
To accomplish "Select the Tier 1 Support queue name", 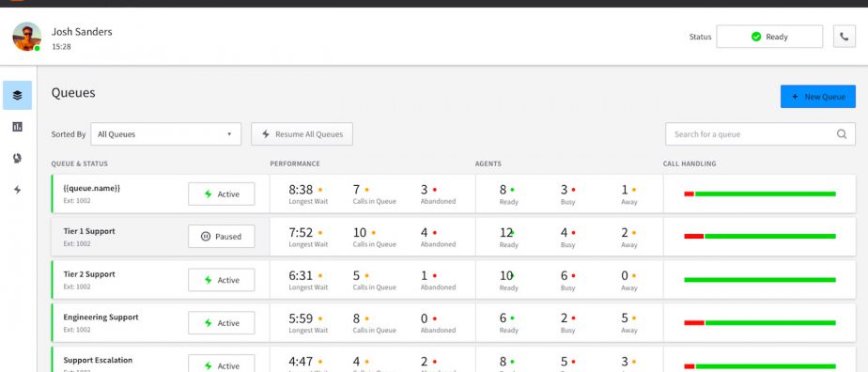I will coord(89,231).
